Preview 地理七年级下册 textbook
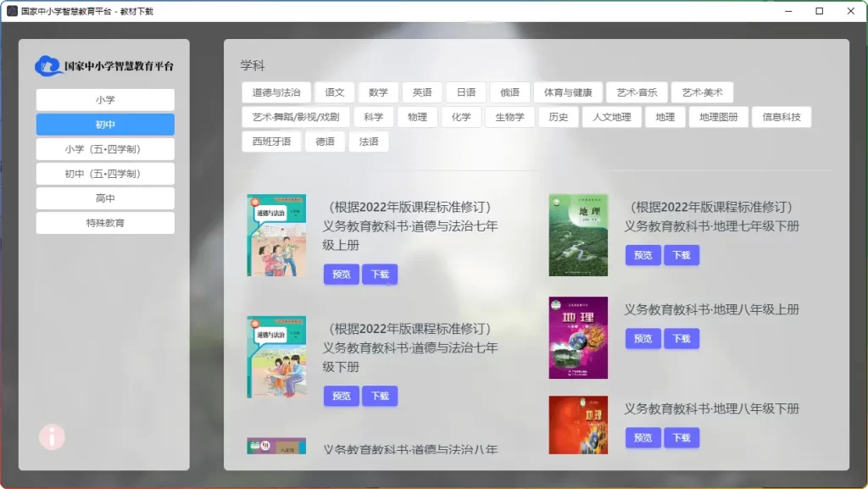 coord(643,255)
